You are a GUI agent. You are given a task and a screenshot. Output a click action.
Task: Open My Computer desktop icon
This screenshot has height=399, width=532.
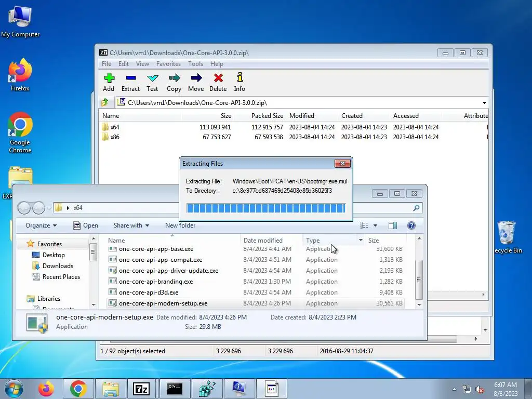point(20,21)
